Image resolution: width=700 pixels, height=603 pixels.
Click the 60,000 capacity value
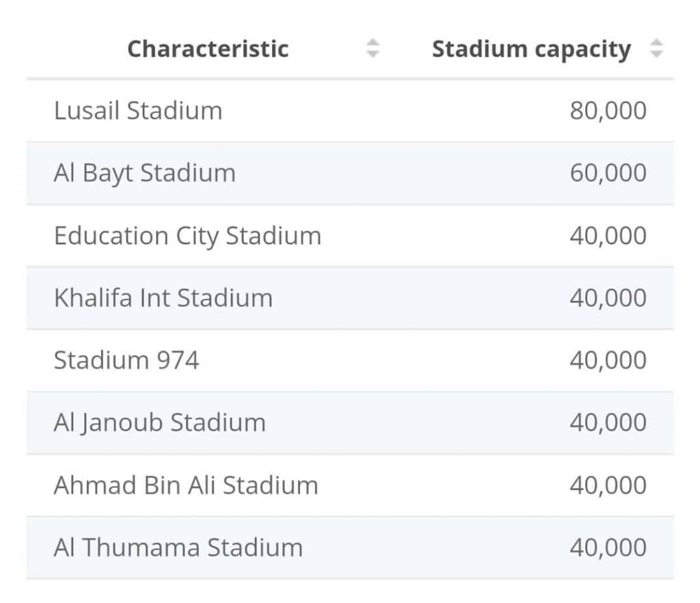point(608,173)
